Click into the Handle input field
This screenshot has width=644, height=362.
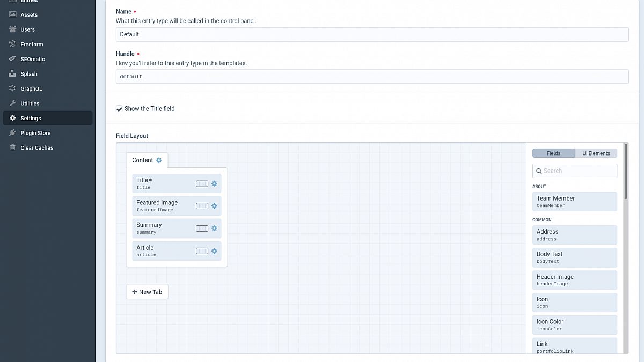click(x=372, y=77)
